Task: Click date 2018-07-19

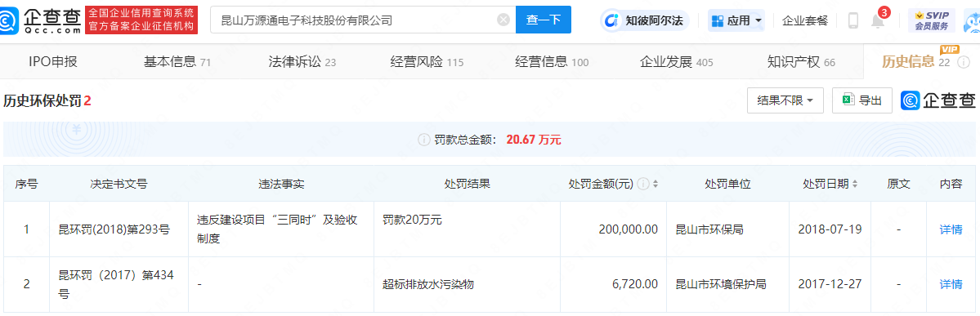Action: pos(830,229)
